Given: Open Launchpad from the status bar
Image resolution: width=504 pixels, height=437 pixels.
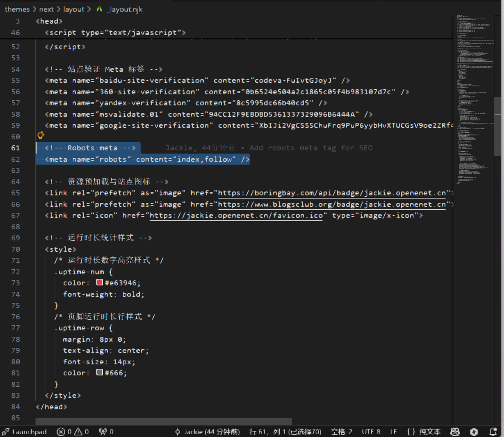Looking at the screenshot, I should pos(24,432).
